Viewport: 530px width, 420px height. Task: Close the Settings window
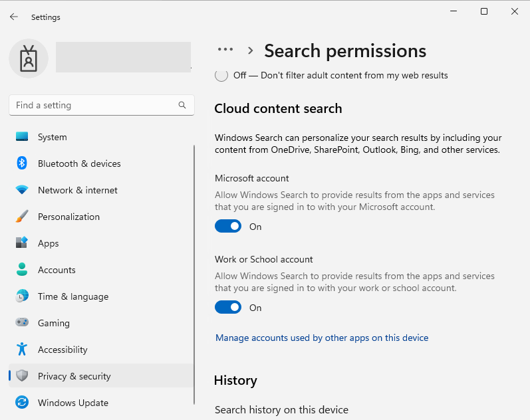[515, 11]
